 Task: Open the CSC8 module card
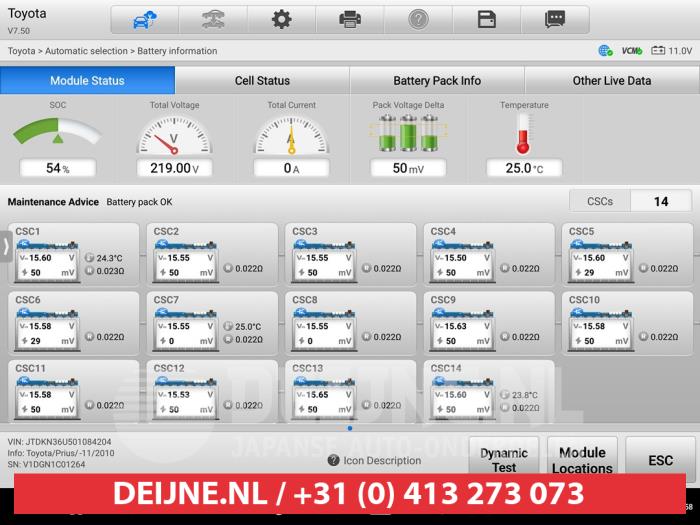(350, 323)
